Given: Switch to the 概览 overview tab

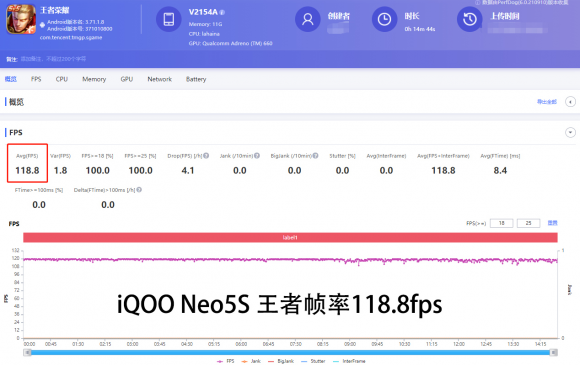Looking at the screenshot, I should (x=11, y=79).
